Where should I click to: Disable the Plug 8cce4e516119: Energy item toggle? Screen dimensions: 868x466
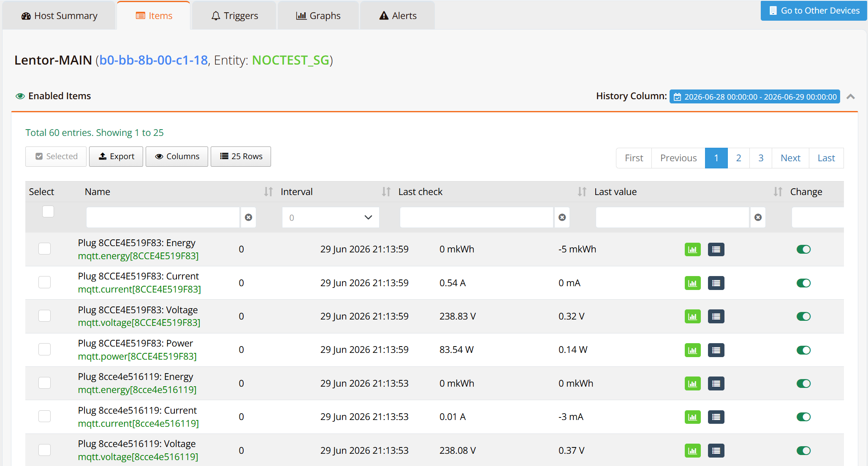(803, 384)
